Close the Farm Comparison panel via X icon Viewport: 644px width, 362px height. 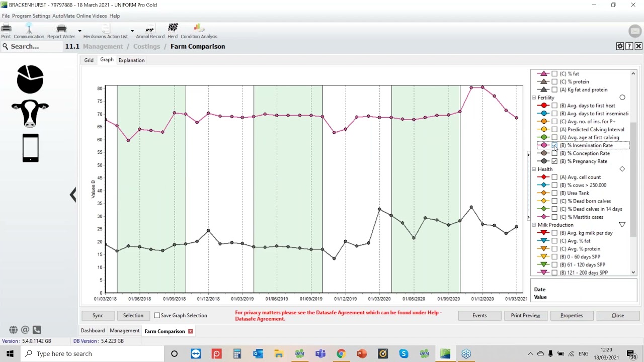click(x=638, y=46)
